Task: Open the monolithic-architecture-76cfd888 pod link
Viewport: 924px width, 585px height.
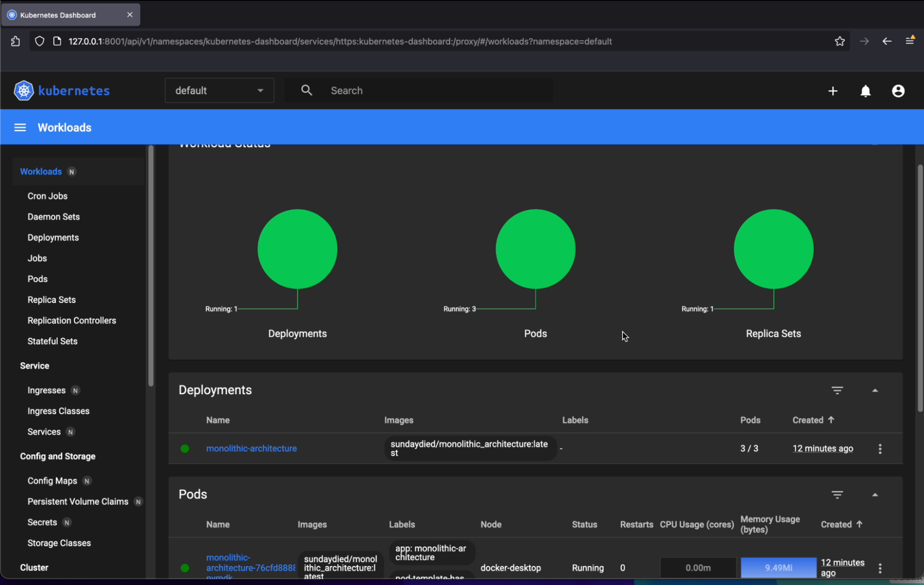Action: (251, 567)
